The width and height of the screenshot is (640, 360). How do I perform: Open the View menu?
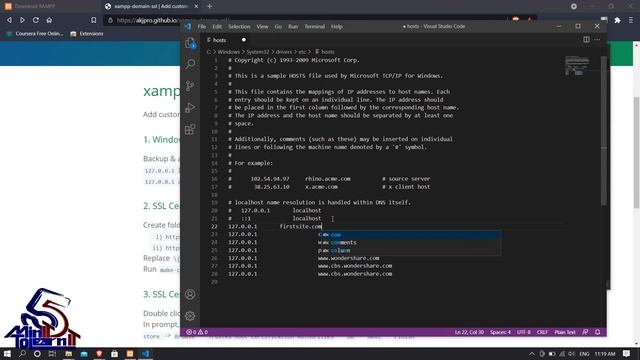click(262, 27)
